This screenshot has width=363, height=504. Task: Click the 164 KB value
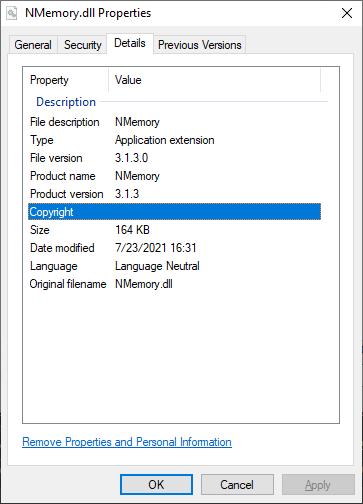(132, 230)
